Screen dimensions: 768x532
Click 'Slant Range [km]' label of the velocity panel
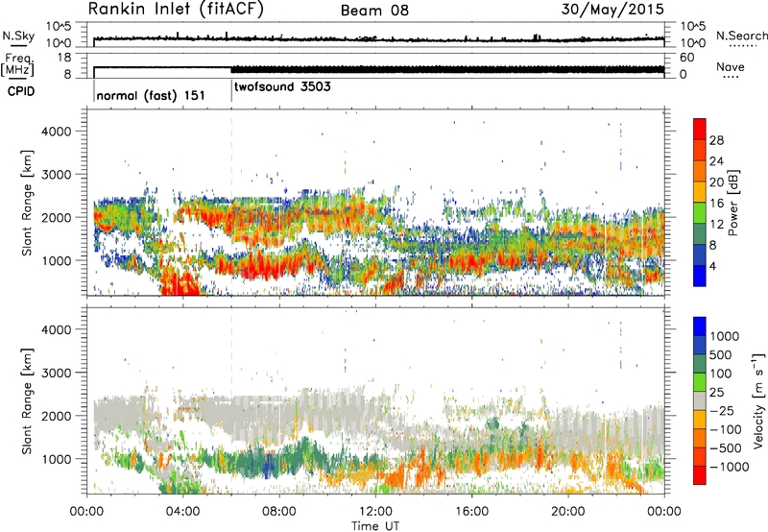coord(27,400)
